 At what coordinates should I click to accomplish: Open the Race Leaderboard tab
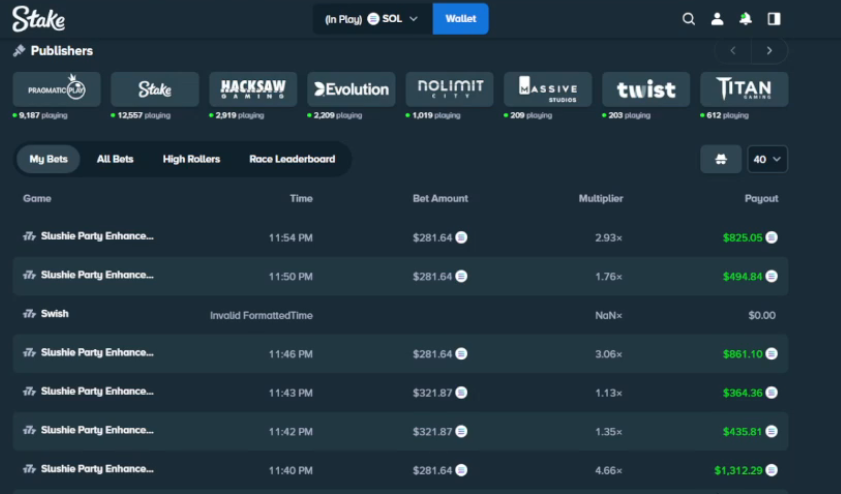point(292,159)
